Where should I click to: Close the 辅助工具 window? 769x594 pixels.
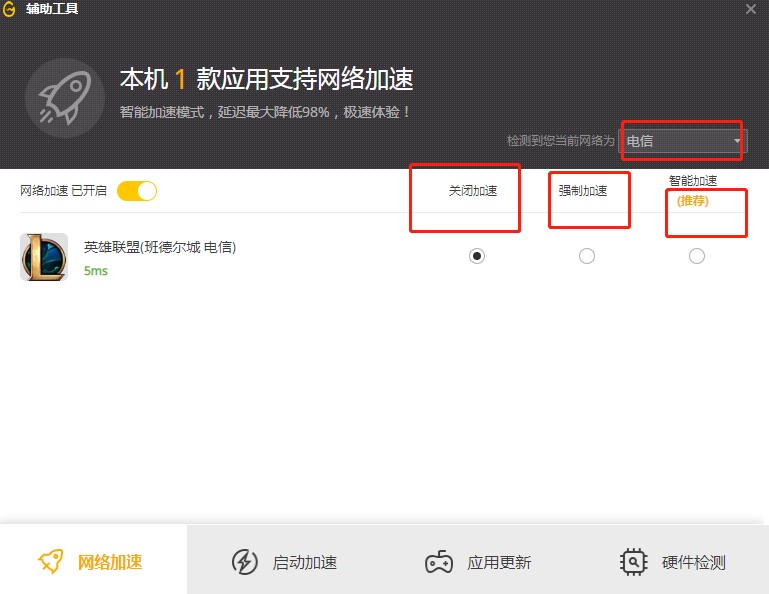(x=750, y=9)
